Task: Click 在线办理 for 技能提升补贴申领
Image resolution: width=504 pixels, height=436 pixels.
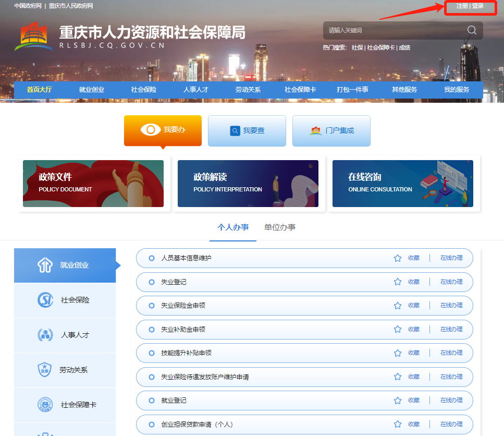Action: [x=451, y=353]
